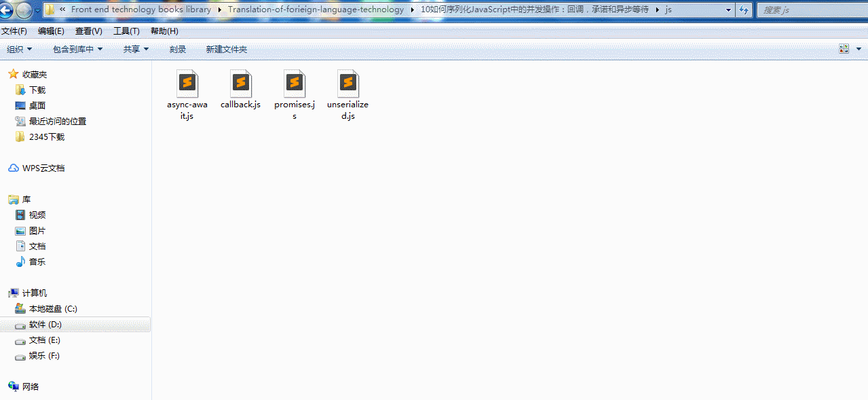Select the unserialized.js file icon

pos(347,83)
